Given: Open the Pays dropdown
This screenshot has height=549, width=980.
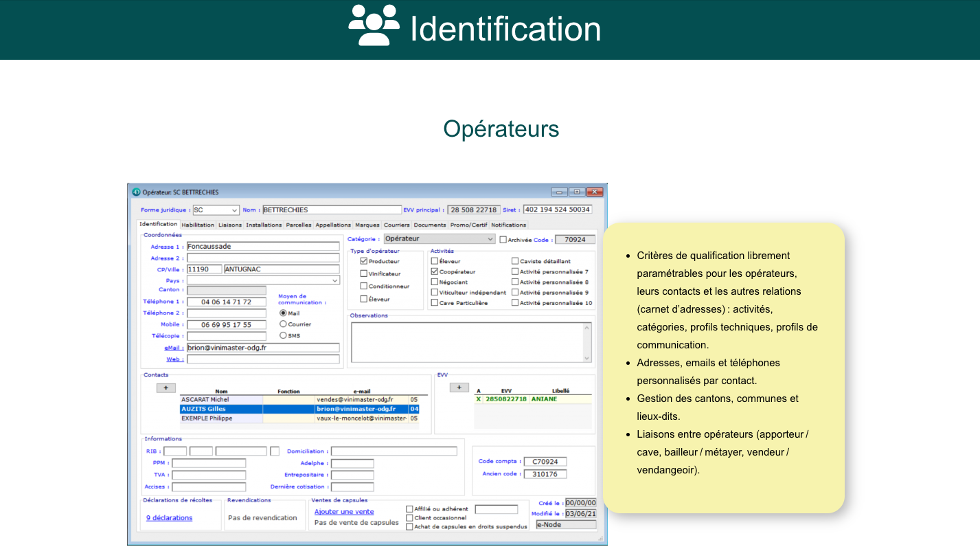Looking at the screenshot, I should click(335, 280).
